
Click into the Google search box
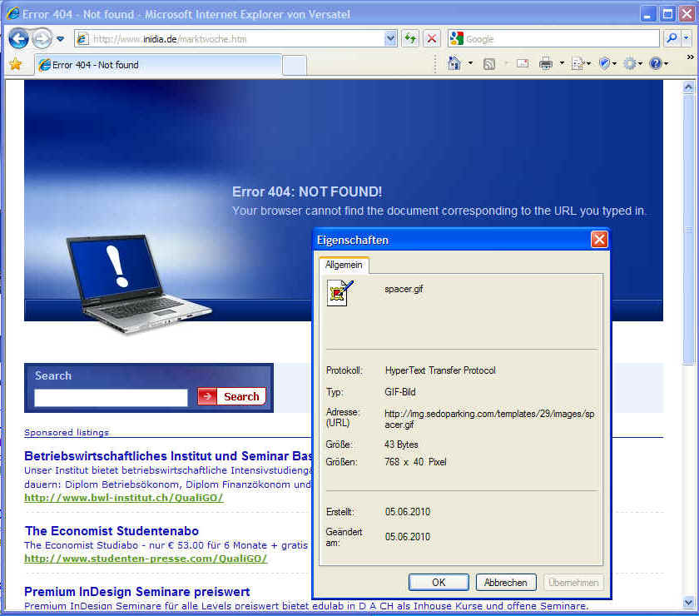(x=561, y=39)
